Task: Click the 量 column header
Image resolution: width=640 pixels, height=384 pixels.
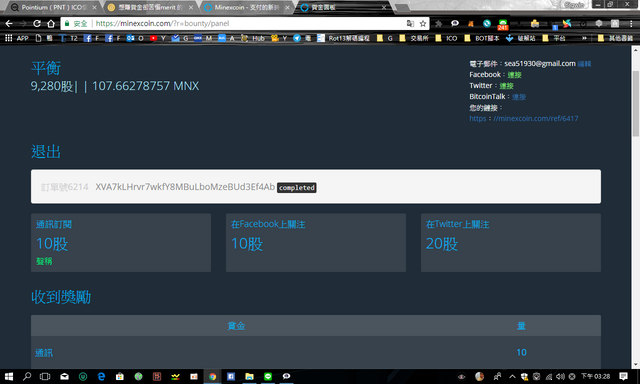Action: (x=521, y=326)
